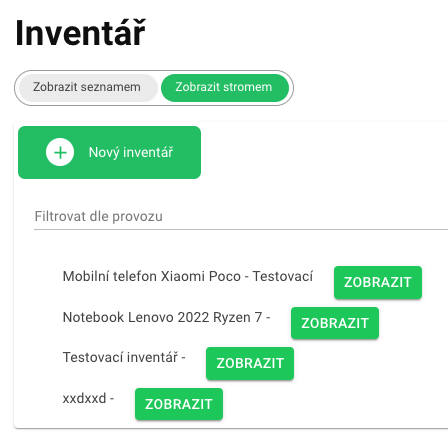Image resolution: width=448 pixels, height=448 pixels.
Task: Show details via ZOBRAZIT beside Xiaomi Poco
Action: [378, 282]
